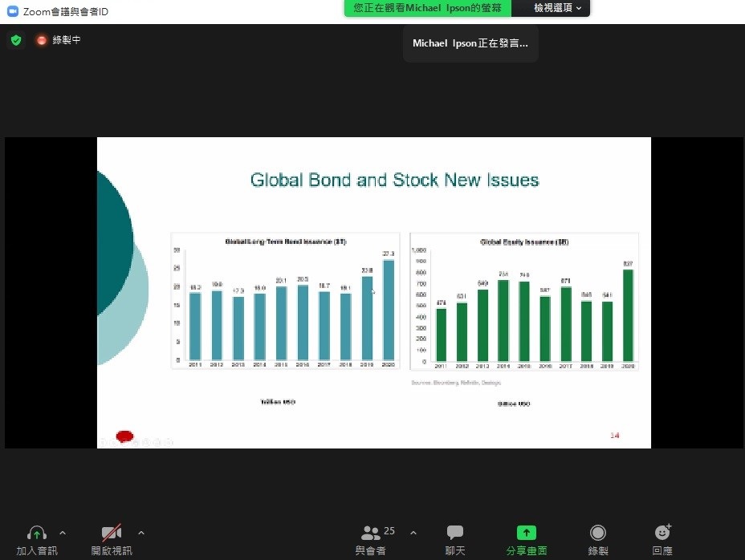
Task: Expand video options arrow beside 開啟視訊
Action: 141,533
